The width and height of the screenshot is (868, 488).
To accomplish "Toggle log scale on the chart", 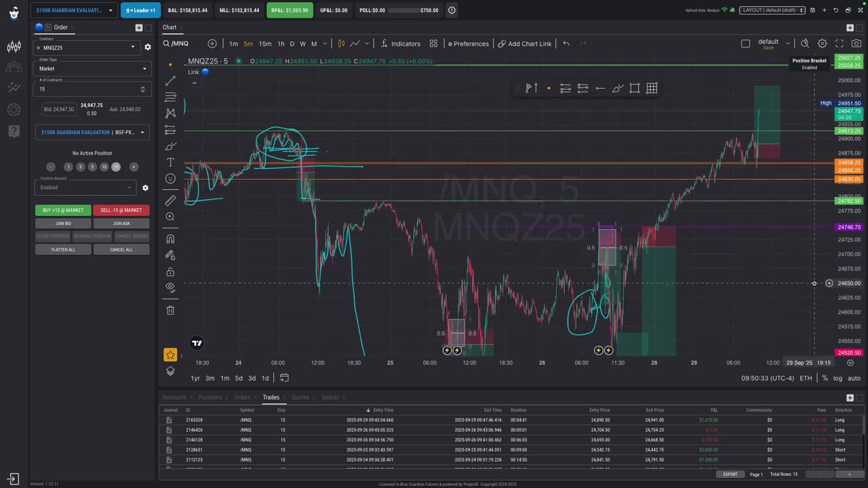I will coord(838,378).
